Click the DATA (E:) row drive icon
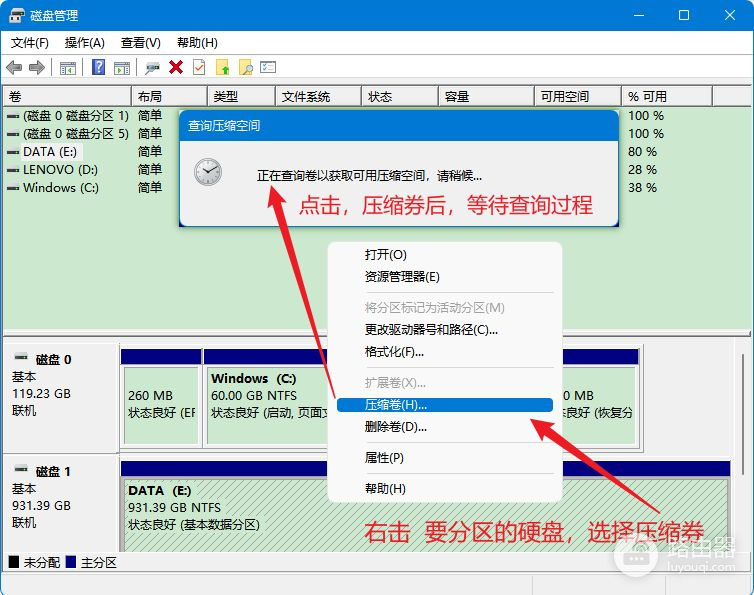 (13, 152)
